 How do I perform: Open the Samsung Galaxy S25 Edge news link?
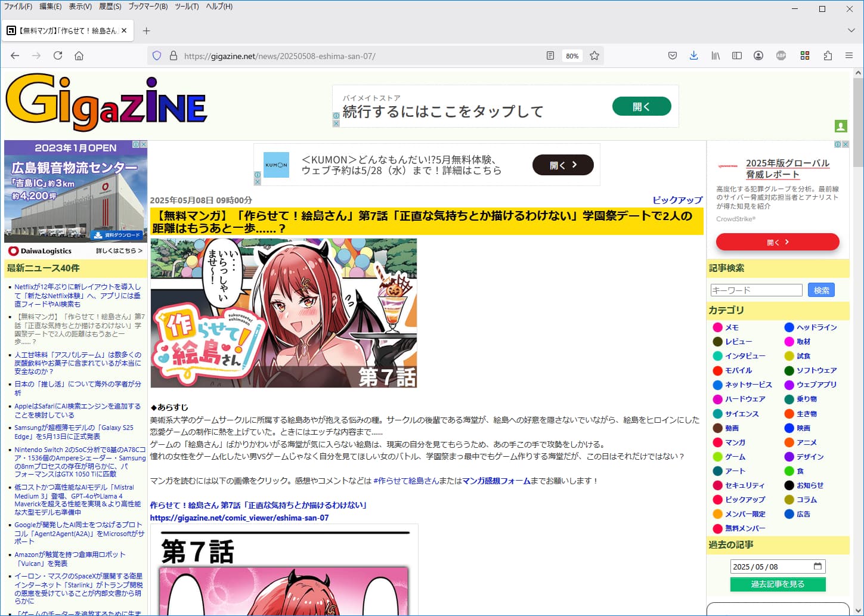coord(74,432)
